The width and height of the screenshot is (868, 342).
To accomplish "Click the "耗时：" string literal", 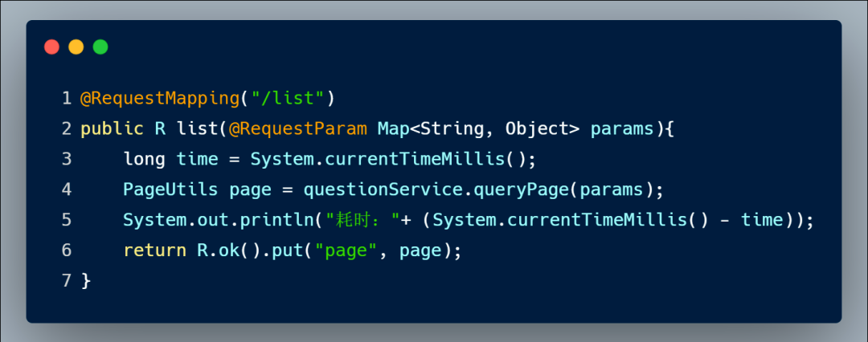I will (362, 220).
